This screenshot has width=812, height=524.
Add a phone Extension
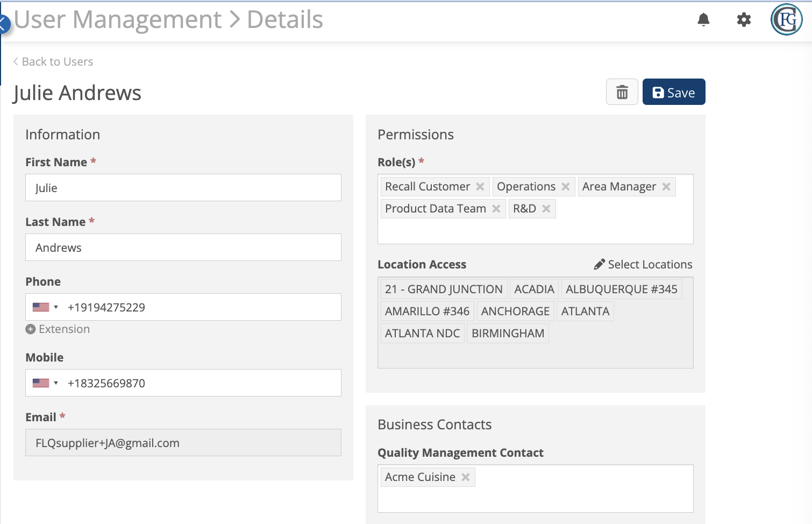click(x=58, y=329)
